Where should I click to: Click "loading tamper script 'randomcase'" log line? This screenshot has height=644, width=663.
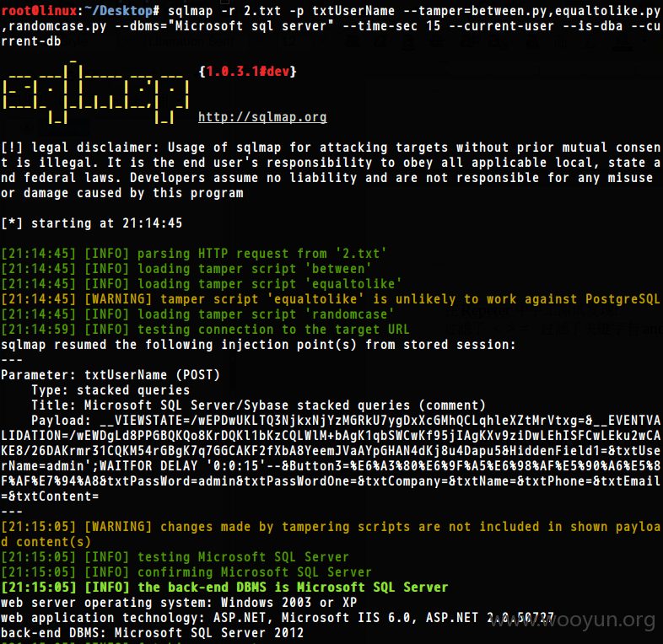pos(266,314)
